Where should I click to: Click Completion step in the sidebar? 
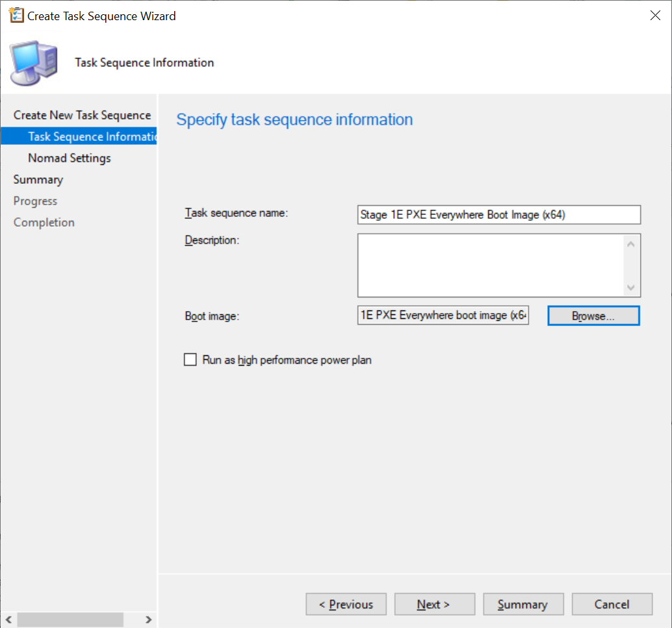44,222
